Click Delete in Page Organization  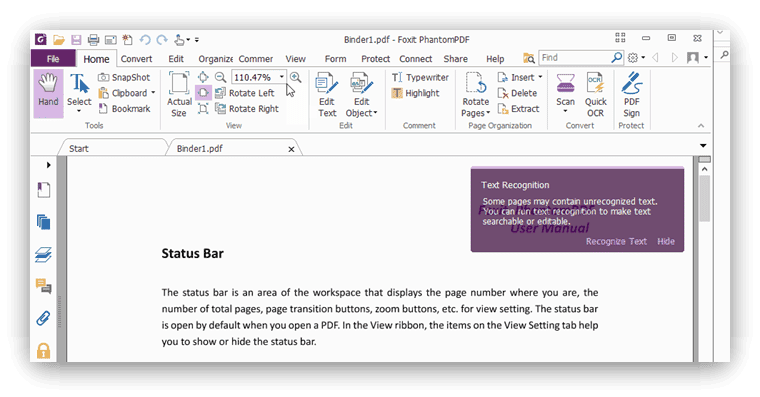point(517,93)
